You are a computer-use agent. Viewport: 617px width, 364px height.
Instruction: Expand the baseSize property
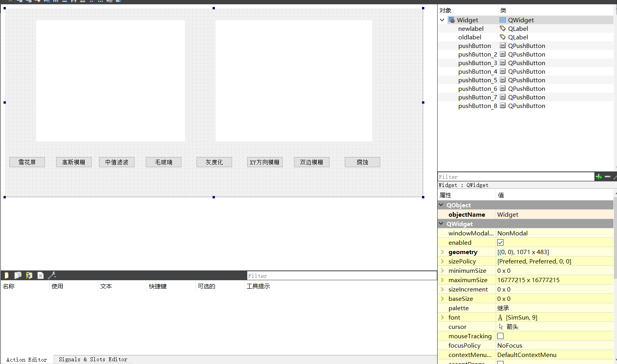(442, 299)
